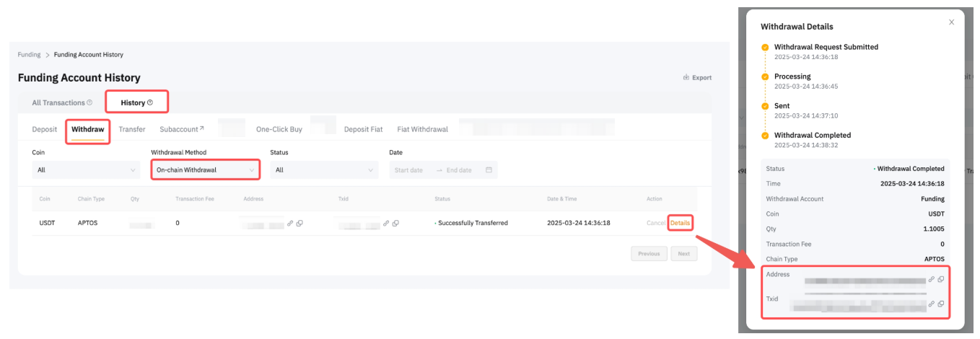Open Txid link icon in table row

pos(386,224)
